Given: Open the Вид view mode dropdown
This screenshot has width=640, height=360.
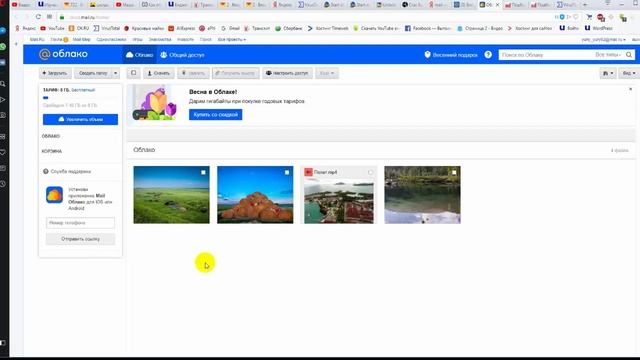Looking at the screenshot, I should tap(629, 73).
